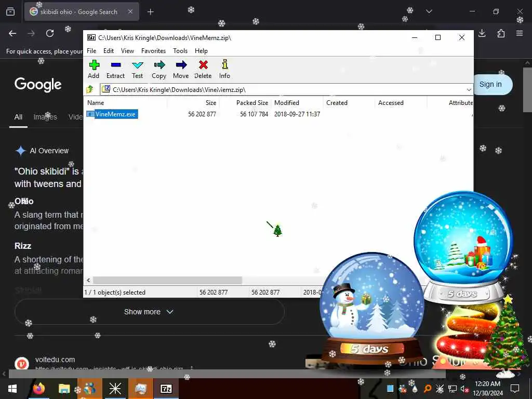Screen dimensions: 532x399
Task: Click the Santa hat snow globe widget
Action: coord(463,248)
